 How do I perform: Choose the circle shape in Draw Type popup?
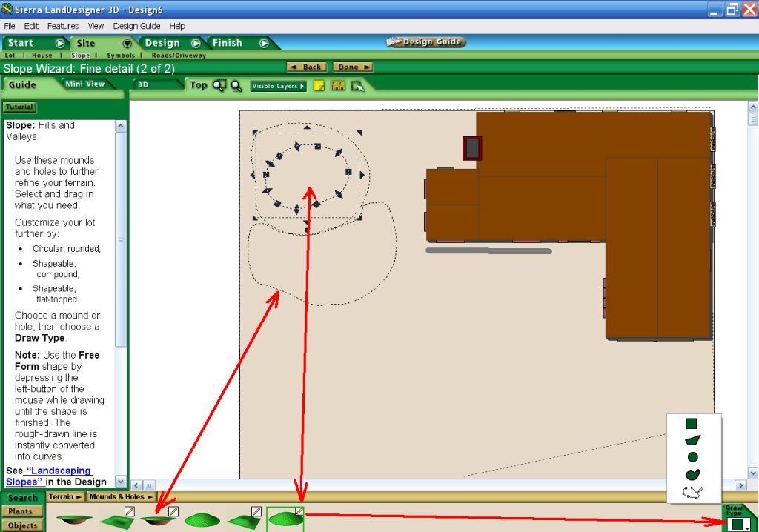pos(692,457)
